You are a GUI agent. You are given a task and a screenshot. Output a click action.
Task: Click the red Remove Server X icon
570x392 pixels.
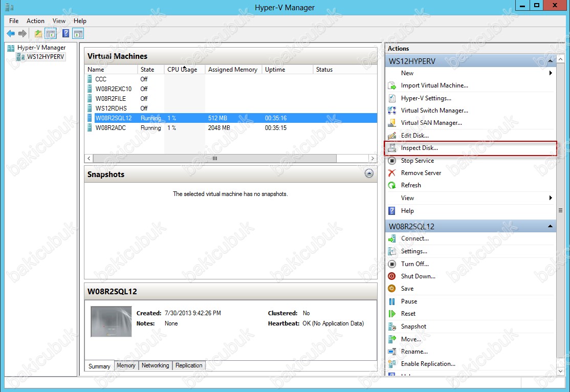392,173
